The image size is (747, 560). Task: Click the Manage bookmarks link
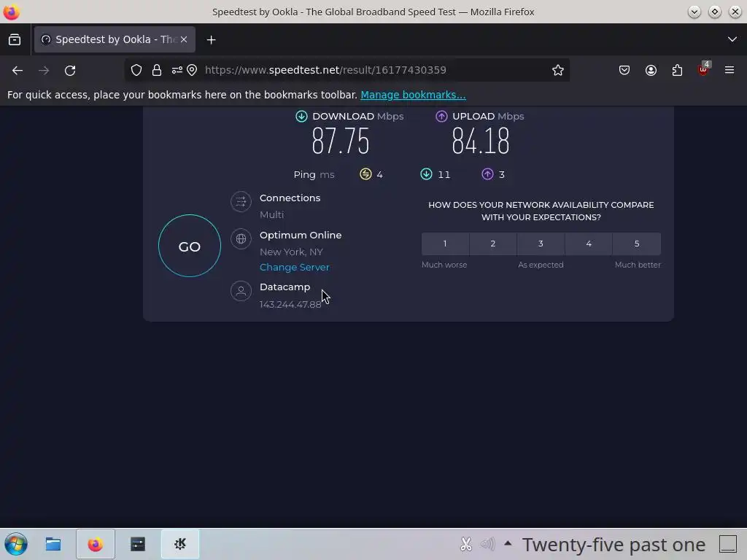413,95
